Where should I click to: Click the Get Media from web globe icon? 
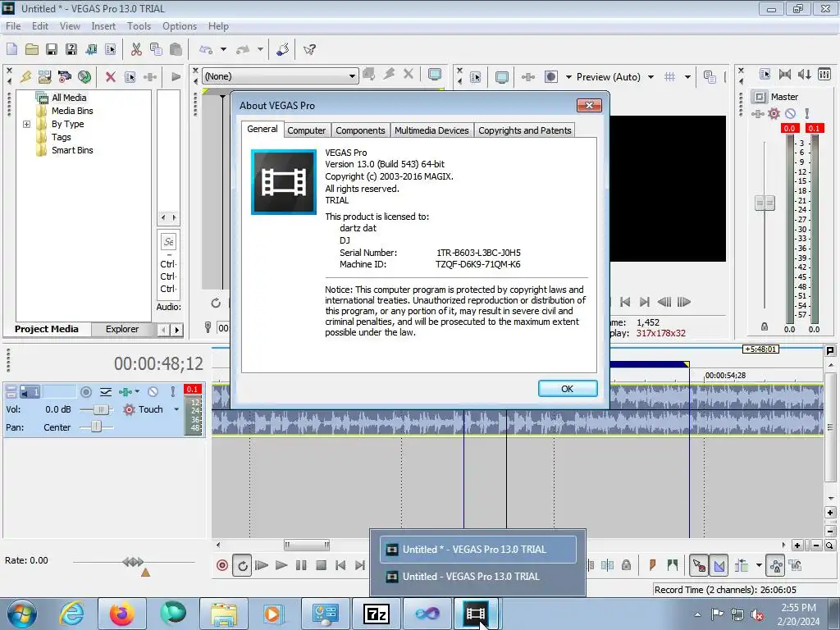pos(84,76)
